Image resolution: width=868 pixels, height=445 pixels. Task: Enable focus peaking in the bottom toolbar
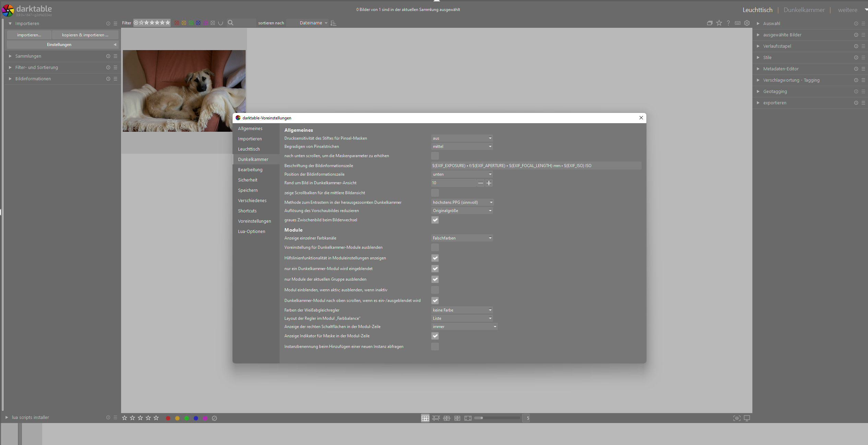[x=736, y=418]
